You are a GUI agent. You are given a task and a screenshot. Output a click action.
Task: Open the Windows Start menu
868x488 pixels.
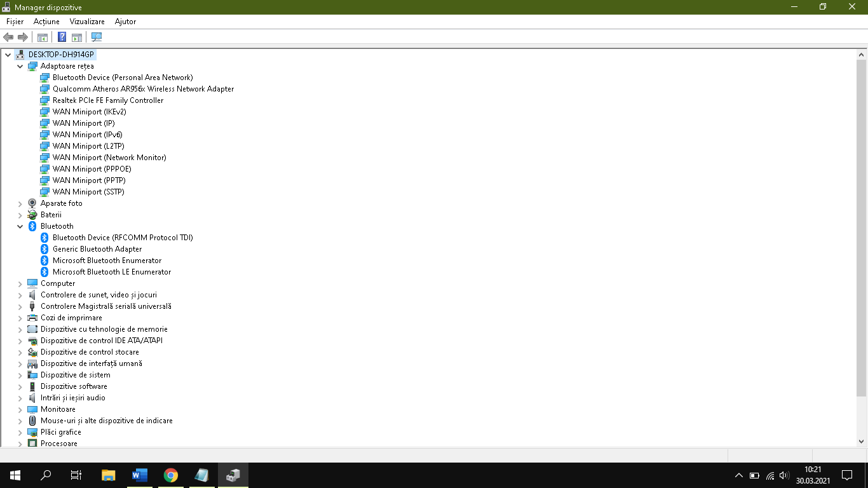(x=15, y=475)
